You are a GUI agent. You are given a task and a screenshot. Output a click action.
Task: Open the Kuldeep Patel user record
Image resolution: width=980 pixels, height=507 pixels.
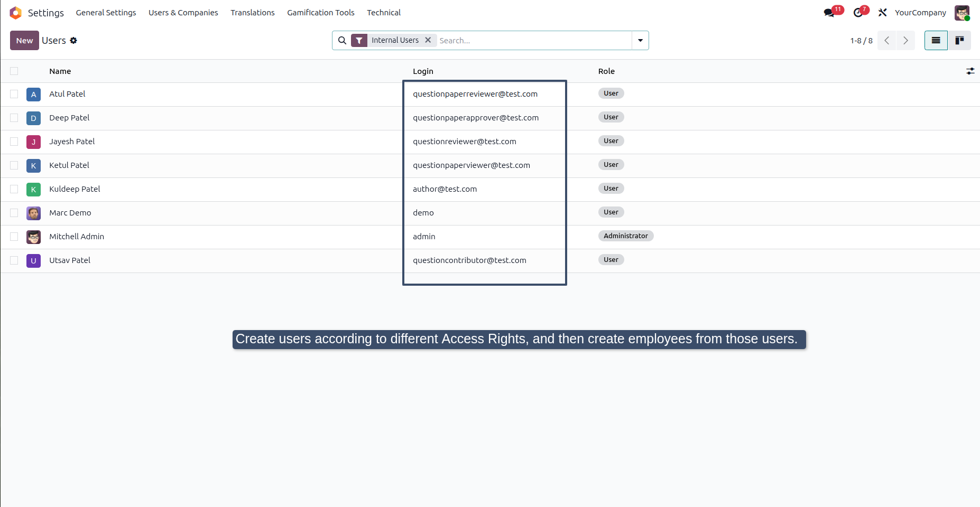[75, 189]
